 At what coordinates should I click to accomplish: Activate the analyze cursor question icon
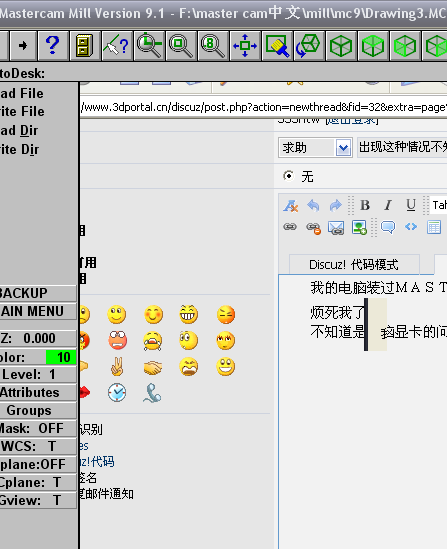click(x=117, y=46)
